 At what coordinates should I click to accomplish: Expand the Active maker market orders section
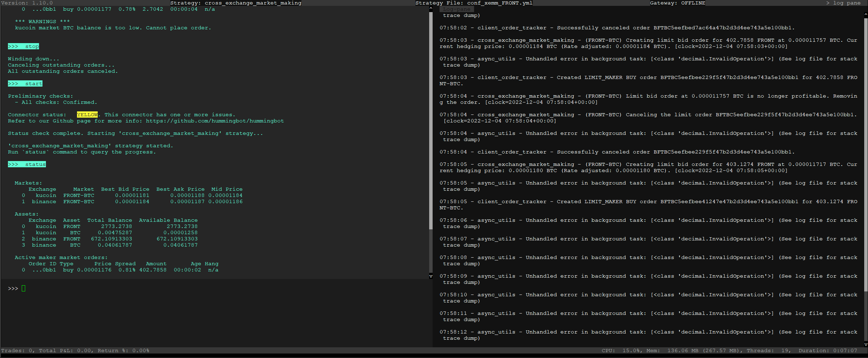[x=61, y=257]
